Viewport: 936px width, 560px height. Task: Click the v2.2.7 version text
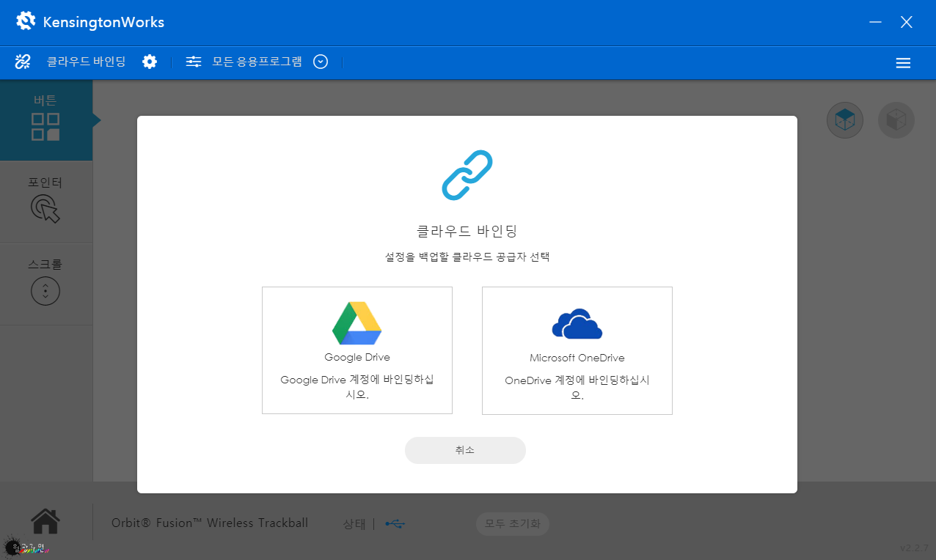[915, 548]
